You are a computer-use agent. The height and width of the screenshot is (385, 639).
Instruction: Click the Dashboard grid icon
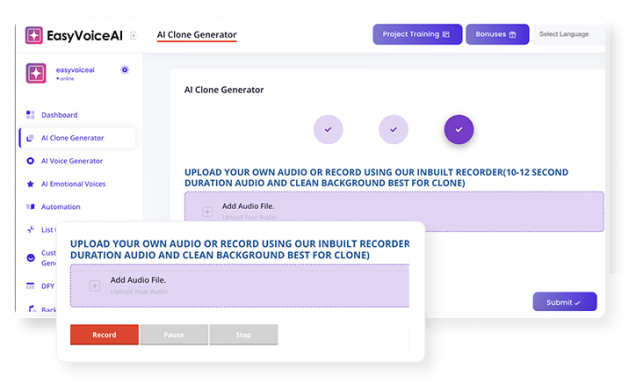tap(30, 115)
